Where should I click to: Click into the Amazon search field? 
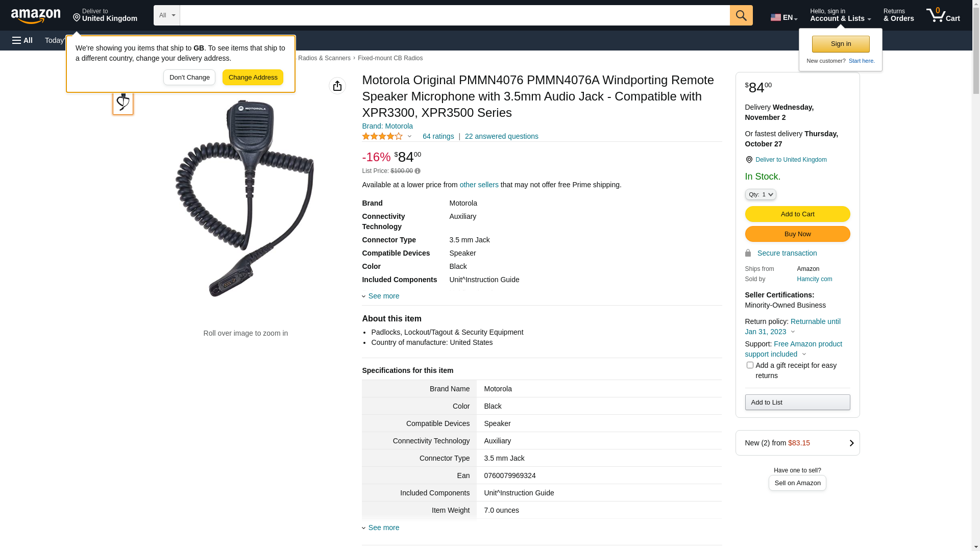454,15
